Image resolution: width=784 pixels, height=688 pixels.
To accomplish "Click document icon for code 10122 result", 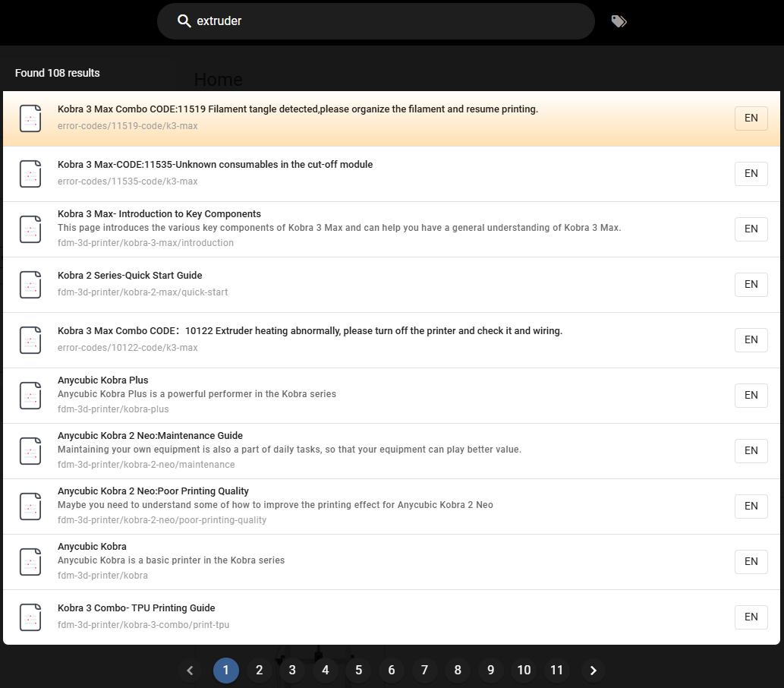I will click(x=30, y=340).
